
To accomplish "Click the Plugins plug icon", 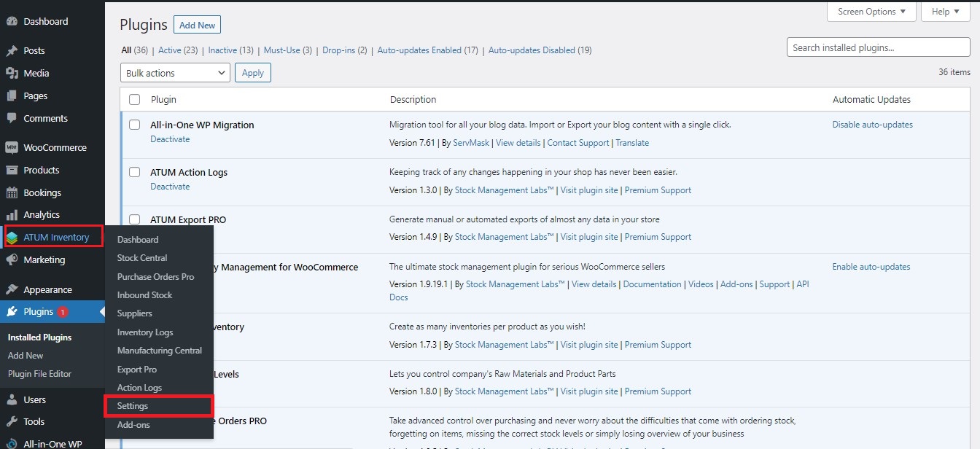I will click(12, 312).
